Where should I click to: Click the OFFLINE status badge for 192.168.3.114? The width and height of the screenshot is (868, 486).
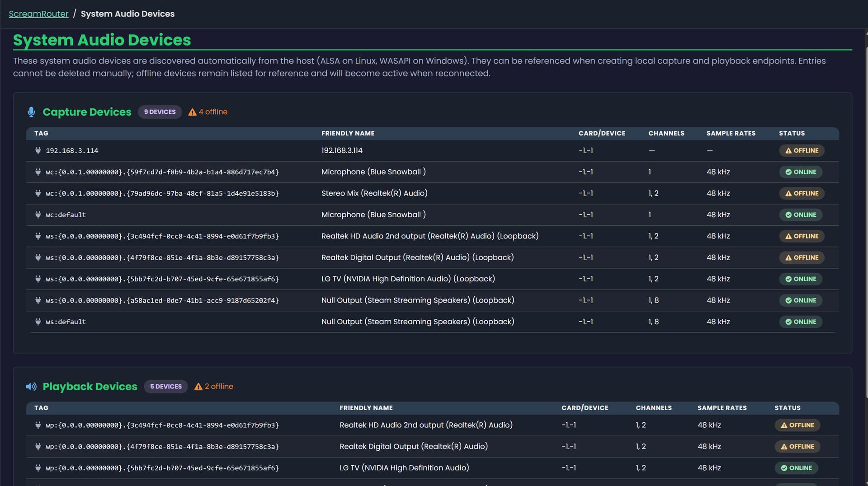[801, 150]
